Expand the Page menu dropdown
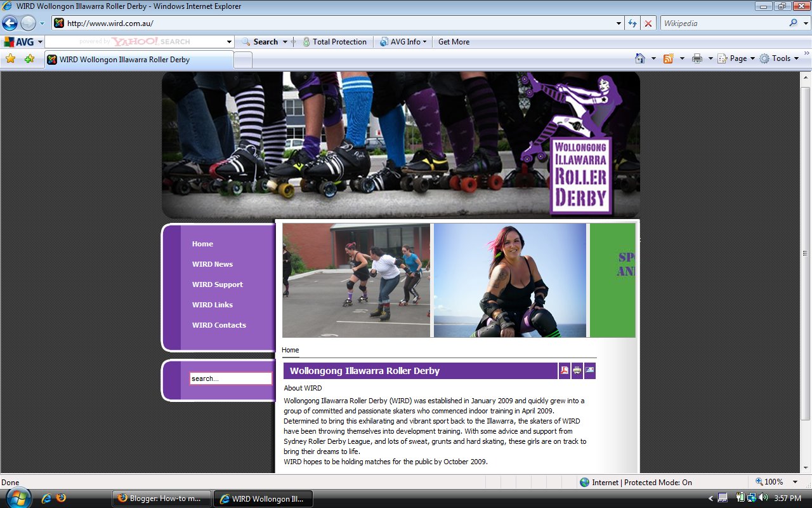The height and width of the screenshot is (508, 812). tap(737, 58)
